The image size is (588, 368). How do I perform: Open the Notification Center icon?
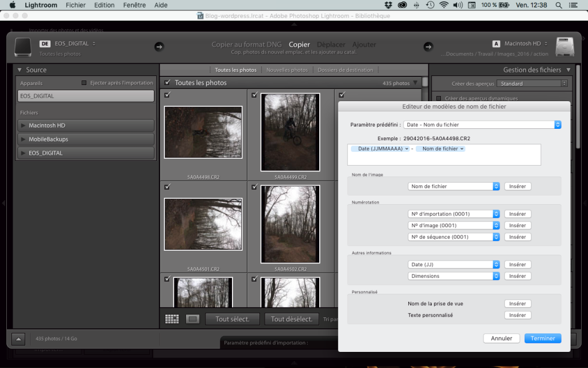[573, 5]
